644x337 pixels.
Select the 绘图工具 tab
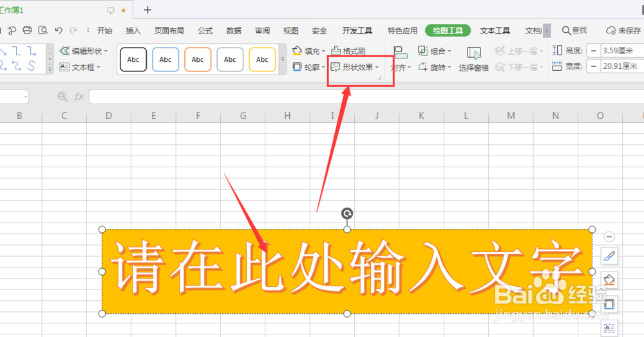point(448,30)
